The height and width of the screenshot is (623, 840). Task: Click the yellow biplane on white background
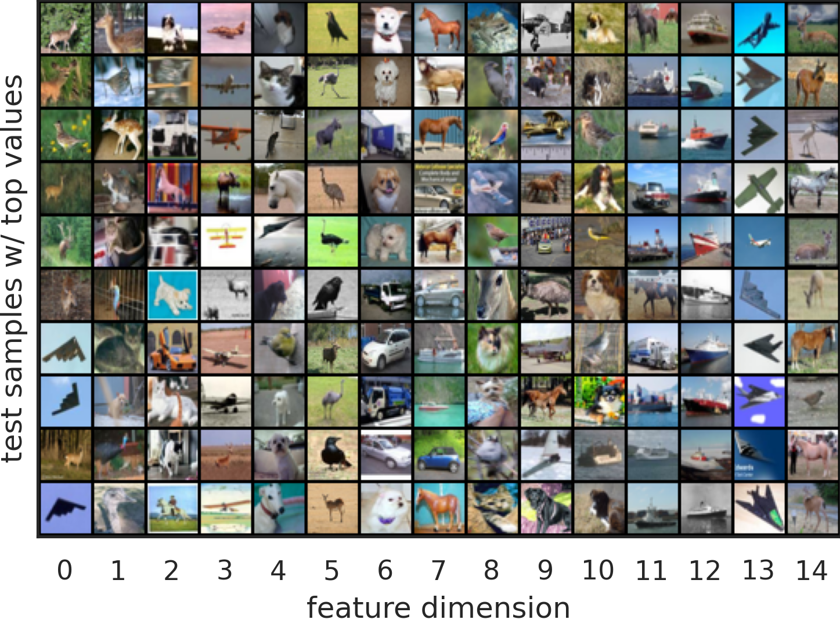pyautogui.click(x=226, y=242)
